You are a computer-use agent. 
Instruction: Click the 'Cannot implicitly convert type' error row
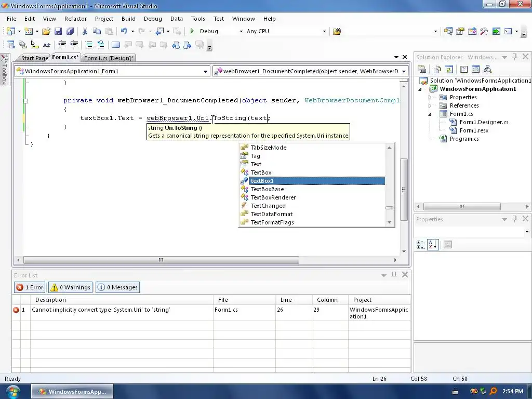(x=211, y=312)
